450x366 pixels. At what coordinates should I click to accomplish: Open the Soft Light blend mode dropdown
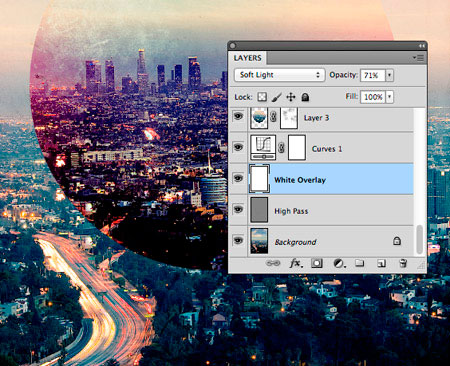tap(279, 75)
